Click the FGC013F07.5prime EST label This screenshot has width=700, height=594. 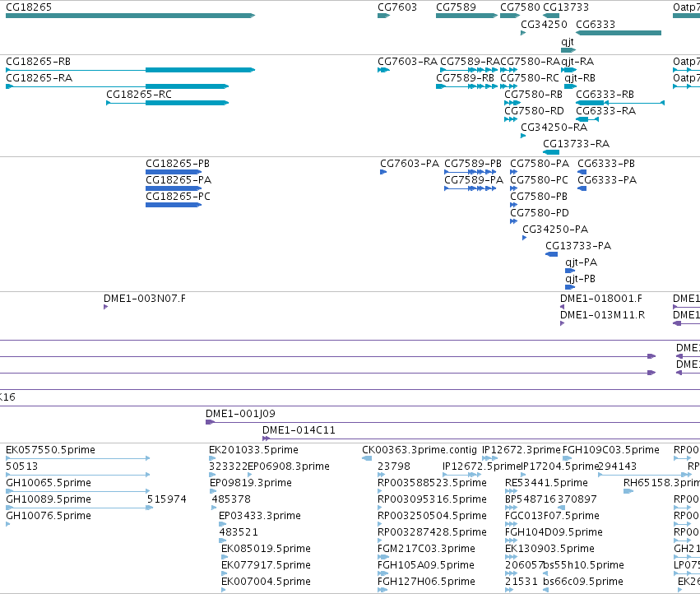click(x=552, y=516)
